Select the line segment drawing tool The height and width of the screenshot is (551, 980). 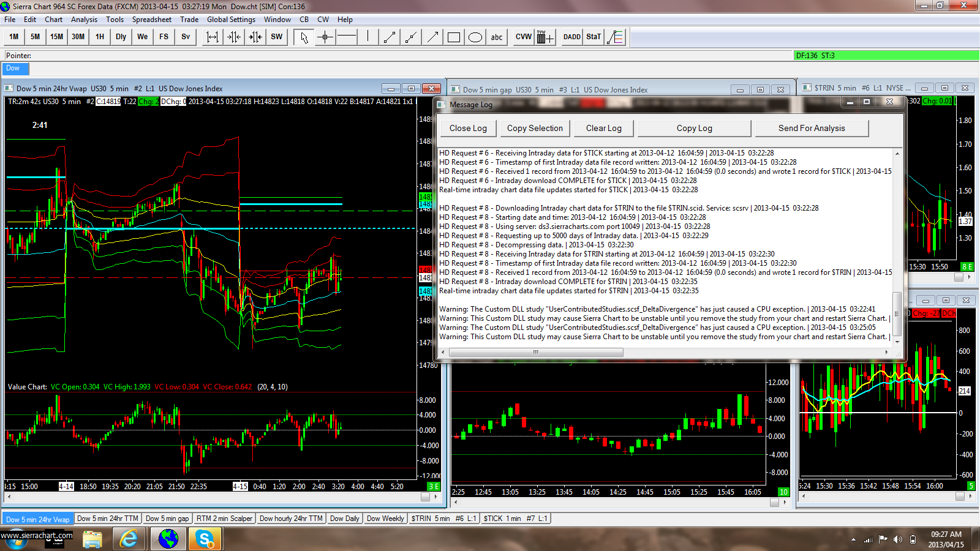coord(390,37)
